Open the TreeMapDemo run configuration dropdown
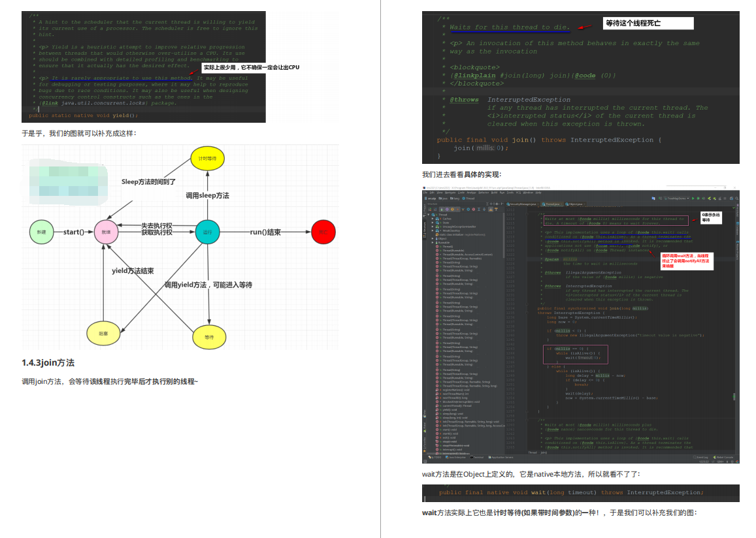The height and width of the screenshot is (538, 756). (x=676, y=198)
